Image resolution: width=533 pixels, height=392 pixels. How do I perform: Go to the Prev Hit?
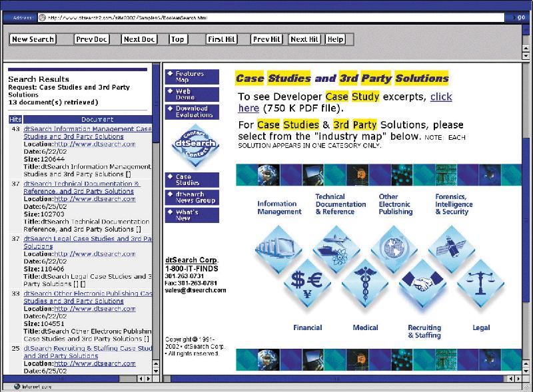pyautogui.click(x=266, y=39)
